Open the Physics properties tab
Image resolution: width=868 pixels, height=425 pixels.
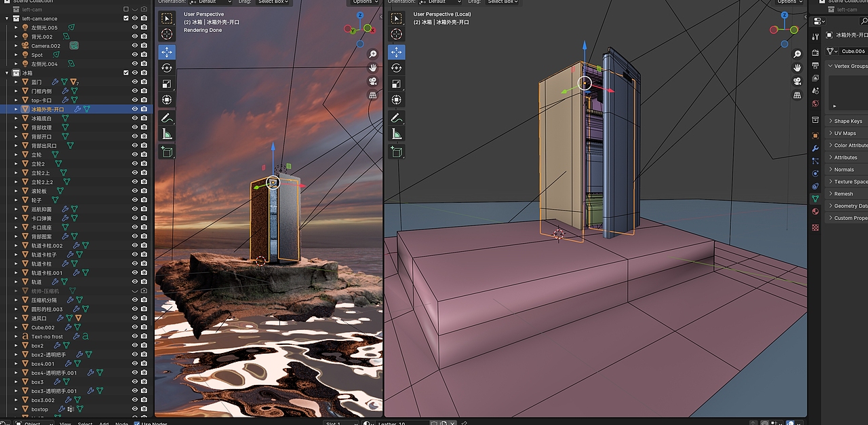(x=815, y=173)
